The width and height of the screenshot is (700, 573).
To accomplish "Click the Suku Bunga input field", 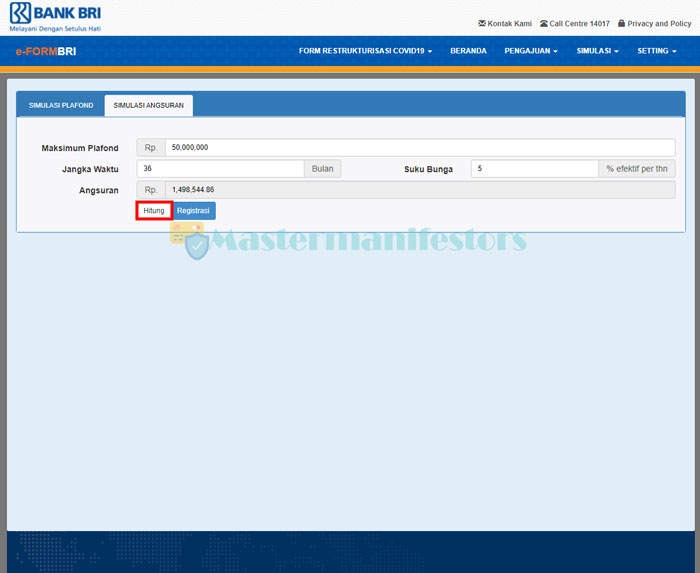I will point(535,169).
